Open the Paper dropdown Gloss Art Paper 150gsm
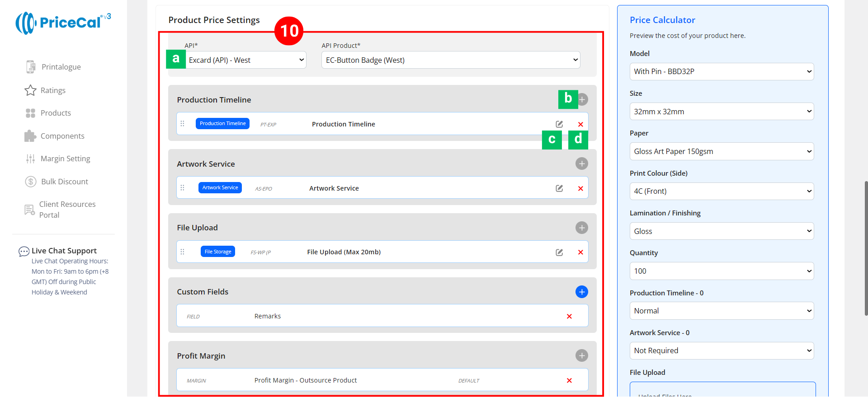 point(722,151)
